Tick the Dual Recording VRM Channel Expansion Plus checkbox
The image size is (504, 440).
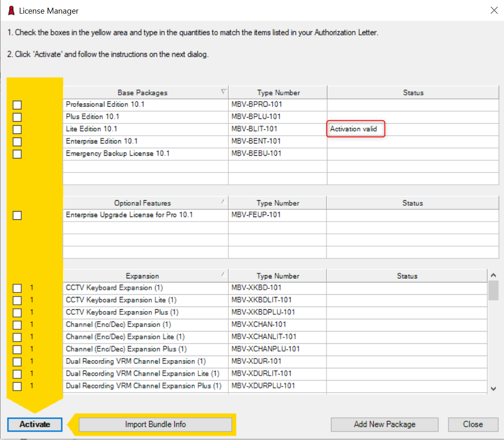[17, 386]
